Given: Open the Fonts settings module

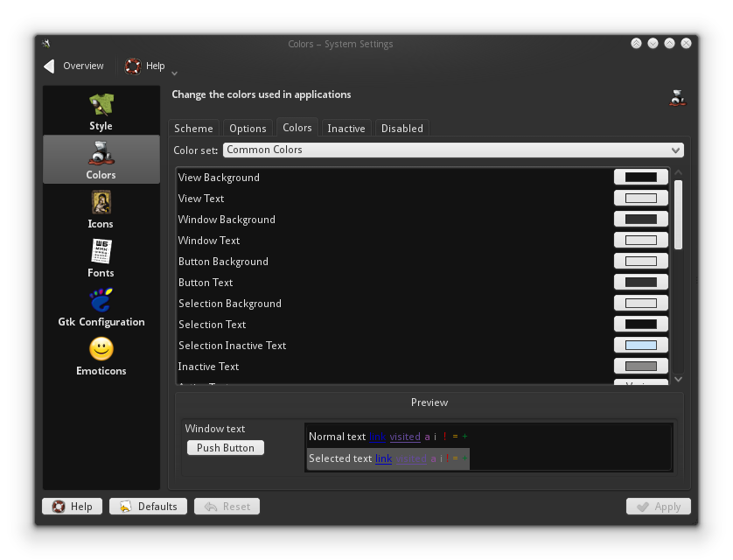Looking at the screenshot, I should pyautogui.click(x=101, y=257).
